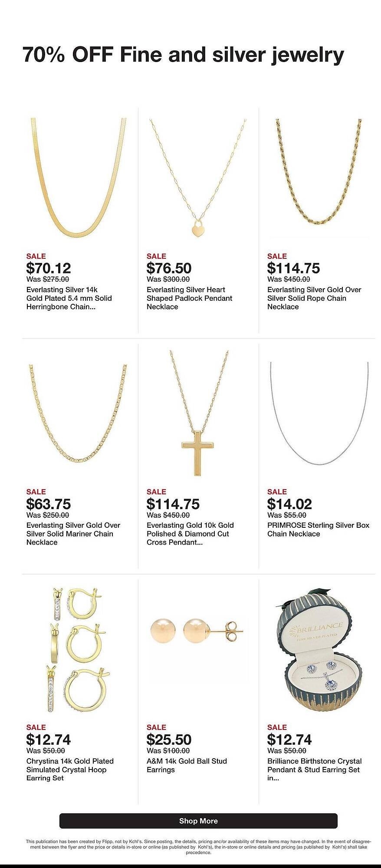Open the Solid Mariner Chain Necklace product link
Viewport: 381px width, 868px height.
[x=69, y=534]
